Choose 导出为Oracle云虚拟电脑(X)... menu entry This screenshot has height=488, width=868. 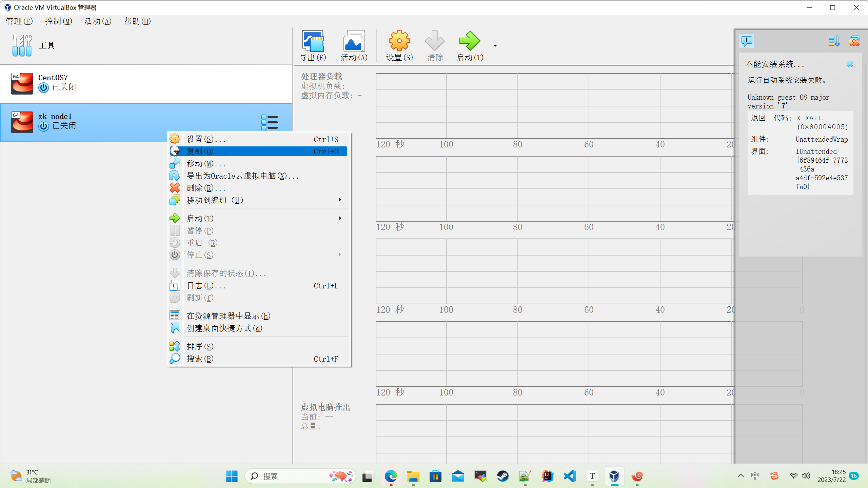(258, 176)
